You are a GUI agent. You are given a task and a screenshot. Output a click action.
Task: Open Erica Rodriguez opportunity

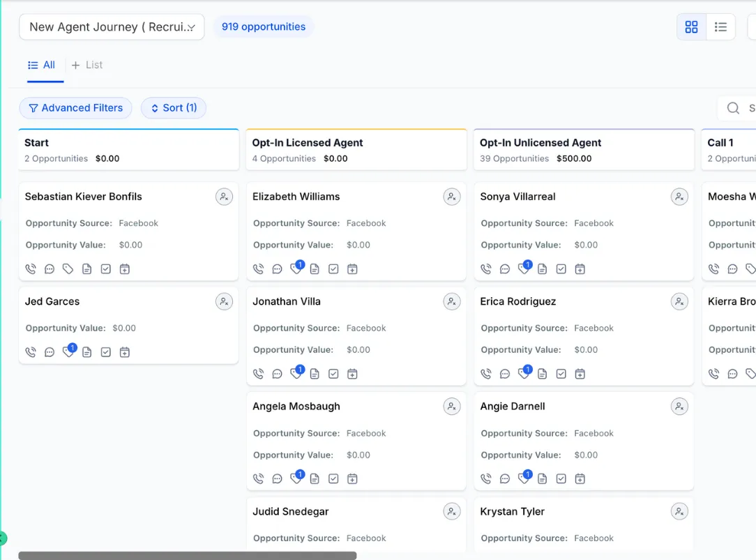pos(517,302)
